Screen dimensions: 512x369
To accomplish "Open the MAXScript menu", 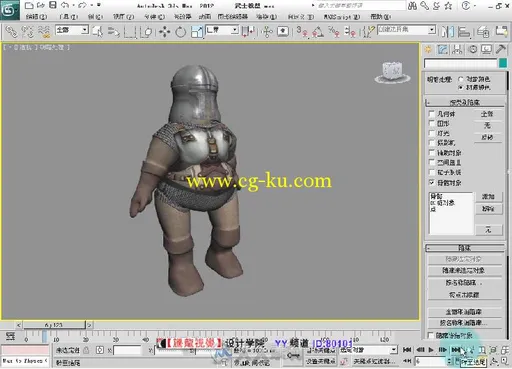I will coord(342,16).
